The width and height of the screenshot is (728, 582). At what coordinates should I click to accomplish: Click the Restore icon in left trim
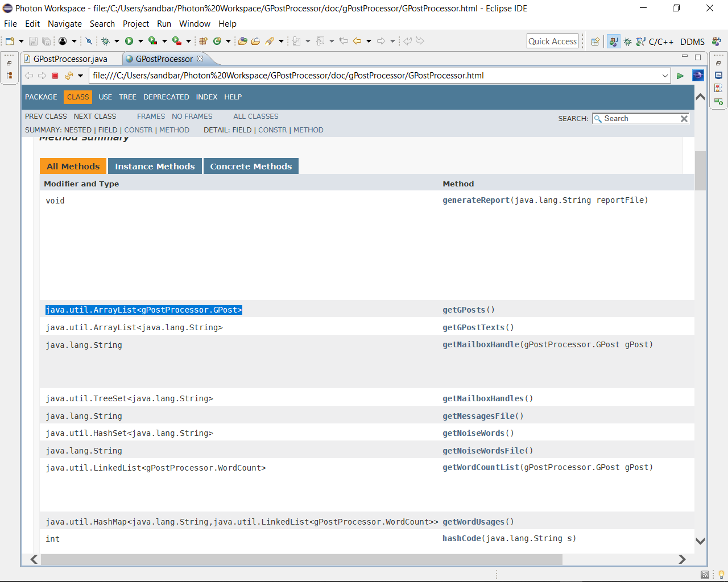click(x=9, y=63)
